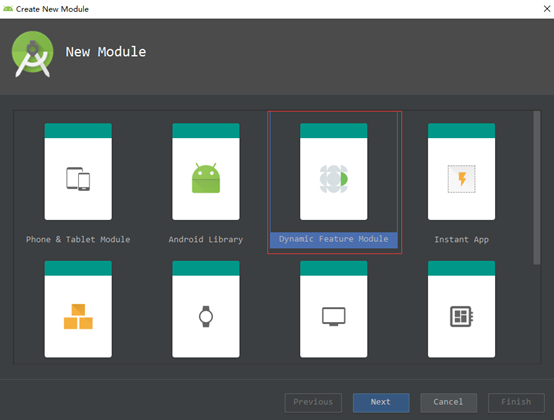Click the Android Studio logo in header
Screen dimensions: 554x420
(x=33, y=54)
